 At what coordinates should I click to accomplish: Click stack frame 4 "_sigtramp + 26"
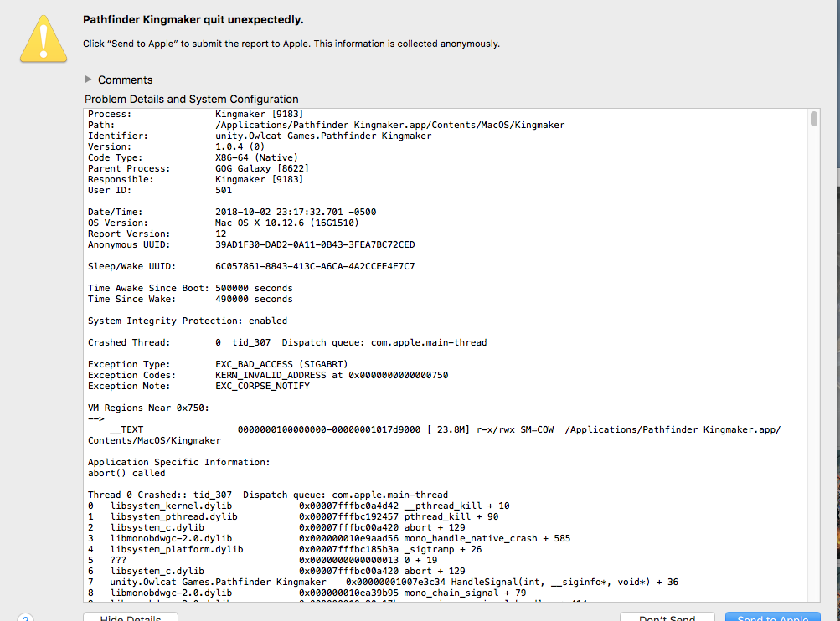[285, 549]
